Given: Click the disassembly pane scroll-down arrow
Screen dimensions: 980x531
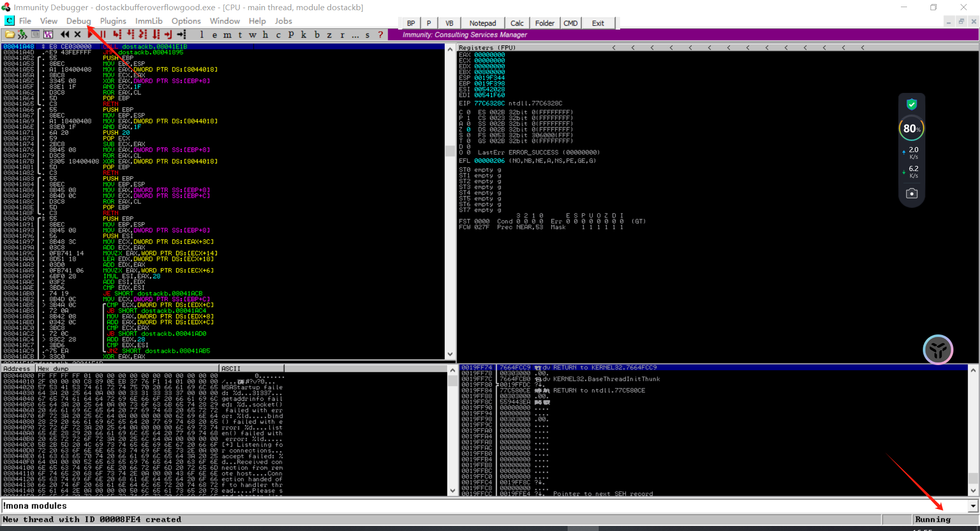Looking at the screenshot, I should 450,354.
